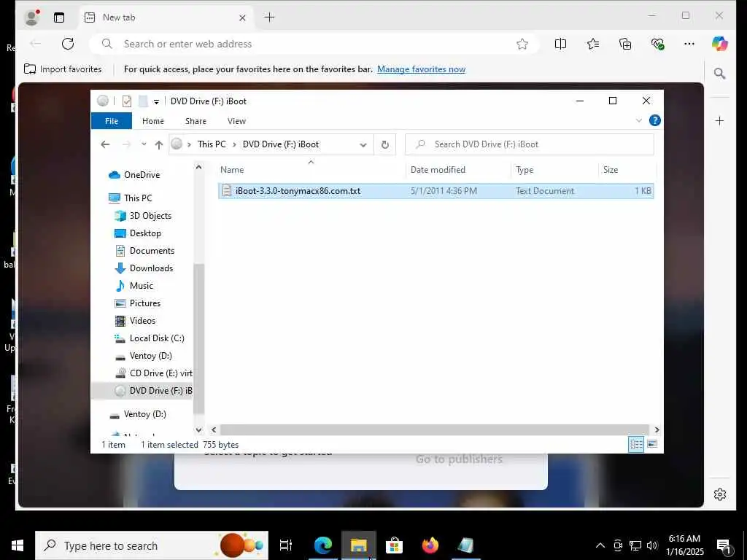Switch to the Share ribbon tab

point(196,121)
